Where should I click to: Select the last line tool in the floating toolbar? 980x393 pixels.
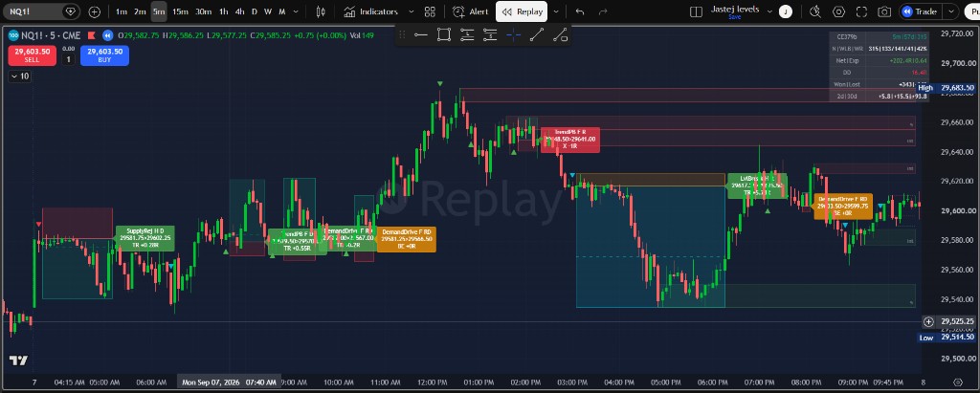point(560,35)
